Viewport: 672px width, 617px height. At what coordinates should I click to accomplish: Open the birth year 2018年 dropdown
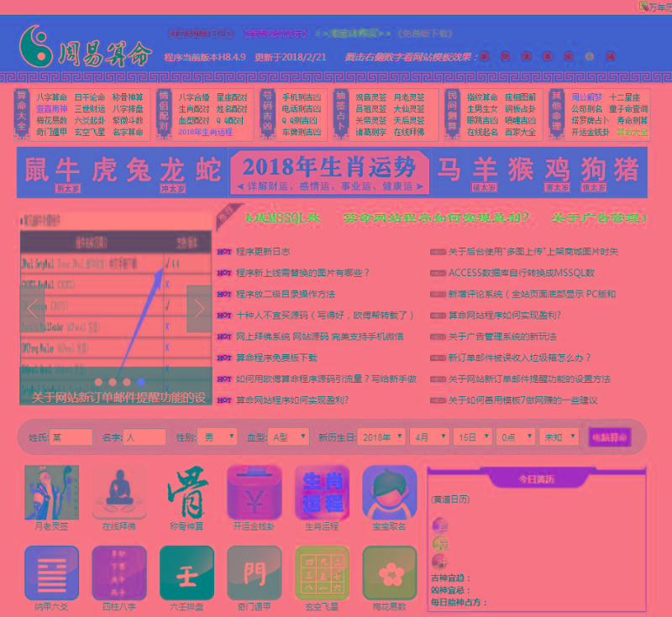tap(380, 437)
